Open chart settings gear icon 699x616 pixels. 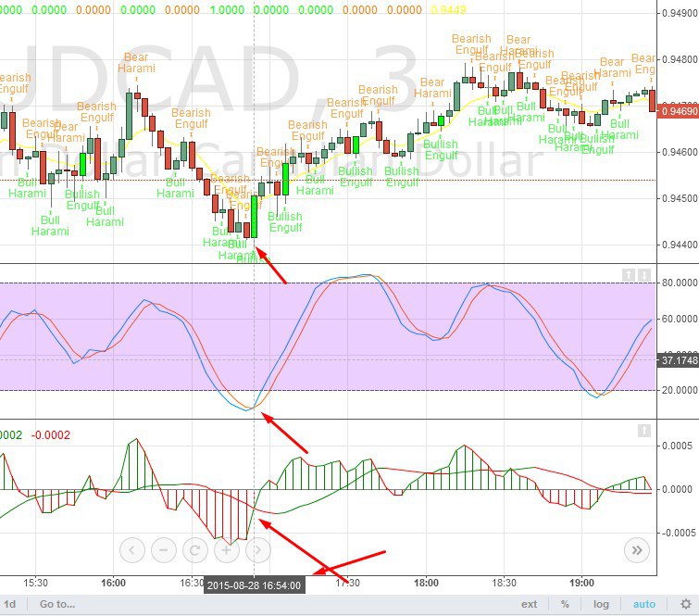tap(685, 604)
